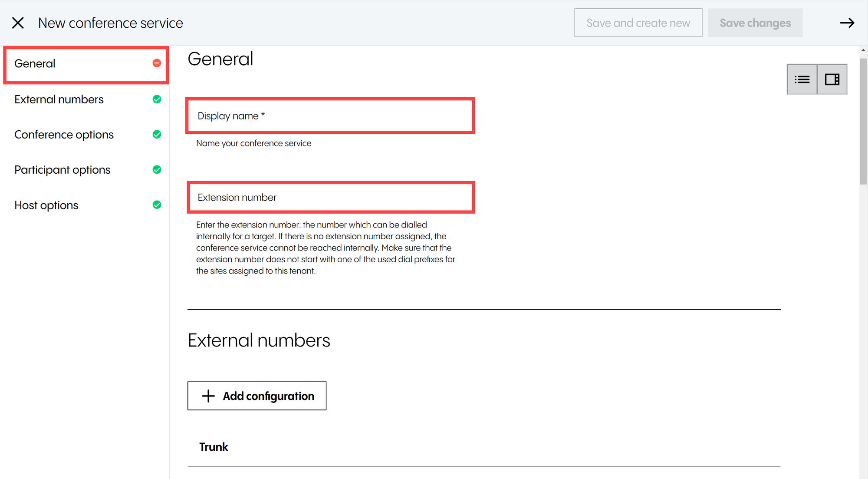Click the right arrow icon in header
This screenshot has width=868, height=479.
click(x=847, y=23)
